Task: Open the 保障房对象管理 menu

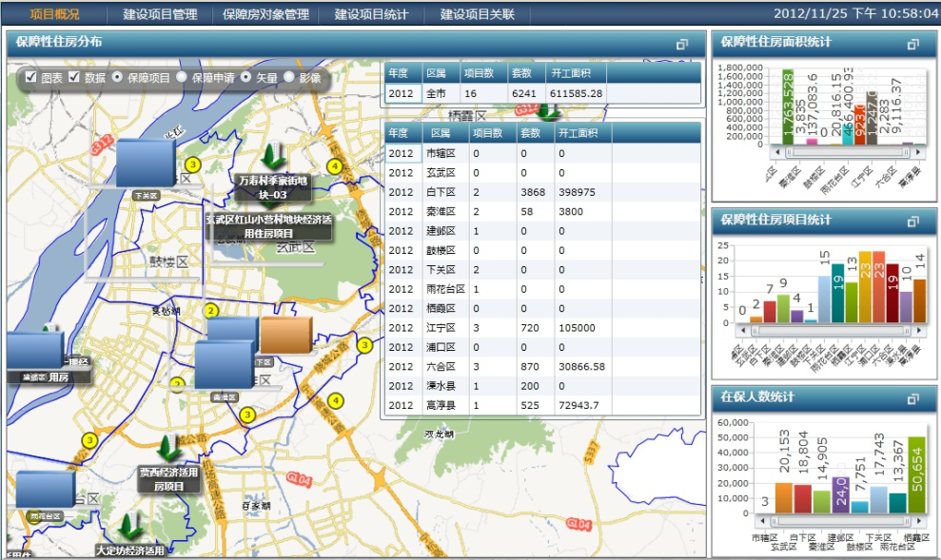Action: coord(265,14)
